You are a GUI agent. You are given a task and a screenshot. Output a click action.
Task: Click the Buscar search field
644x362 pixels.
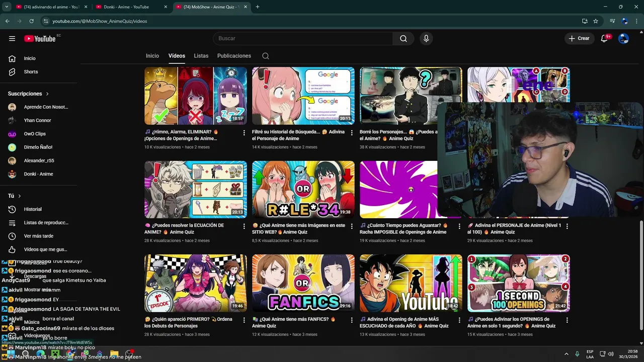click(303, 38)
